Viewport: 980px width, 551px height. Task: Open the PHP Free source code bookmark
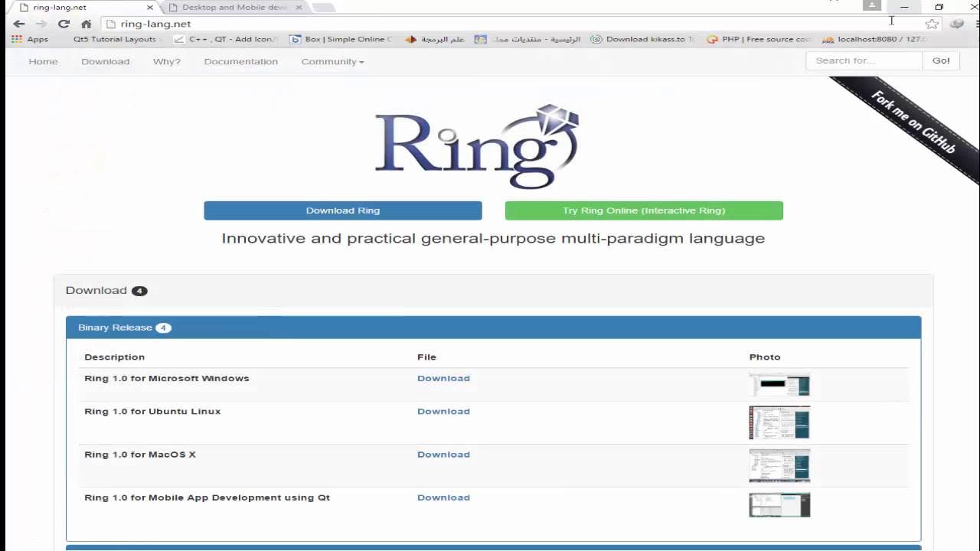point(759,39)
